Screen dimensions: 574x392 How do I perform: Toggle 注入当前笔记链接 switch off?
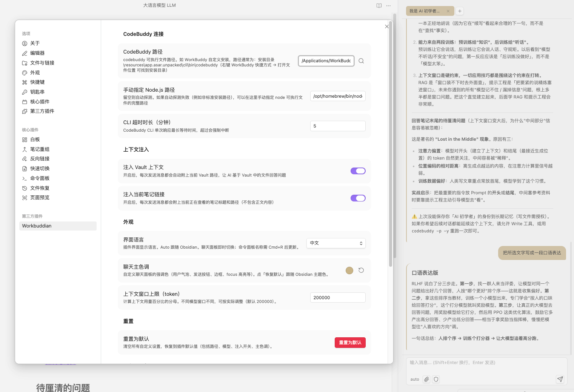click(x=358, y=198)
